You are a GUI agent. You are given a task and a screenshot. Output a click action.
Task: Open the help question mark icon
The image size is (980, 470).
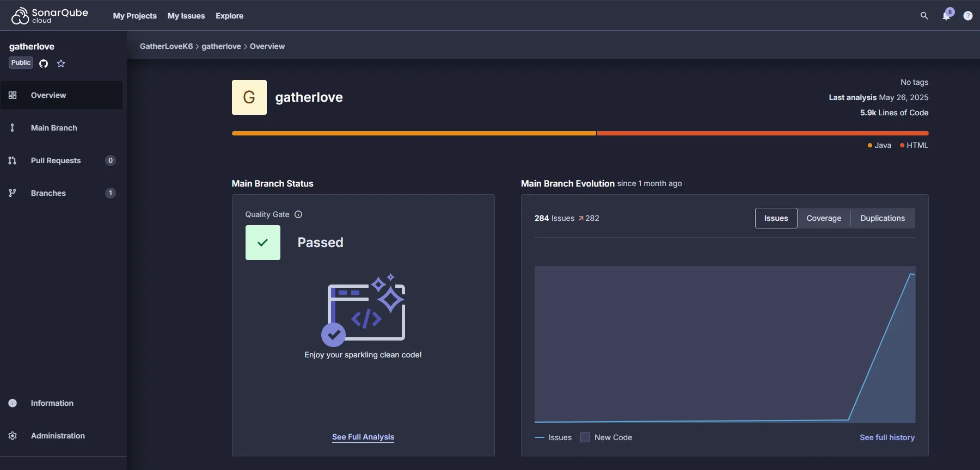click(x=968, y=16)
